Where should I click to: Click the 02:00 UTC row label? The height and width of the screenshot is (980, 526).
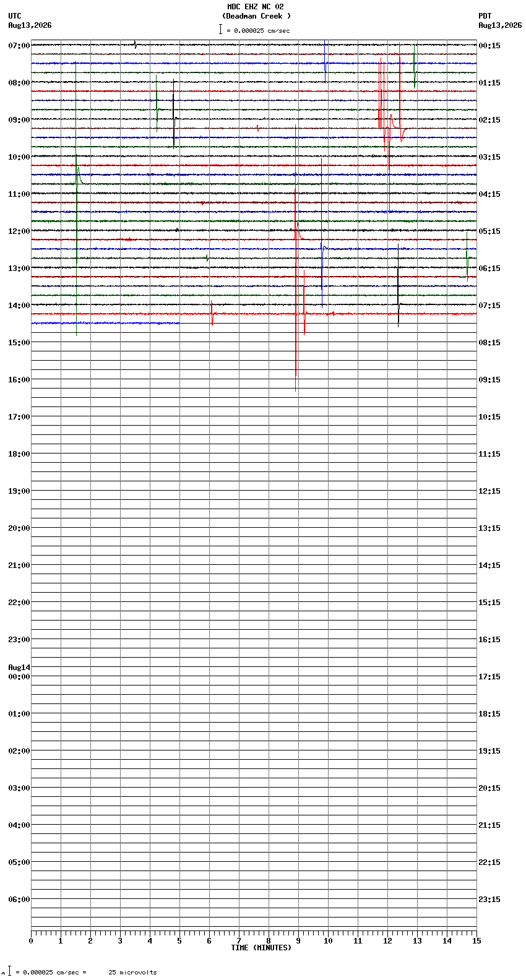19,751
